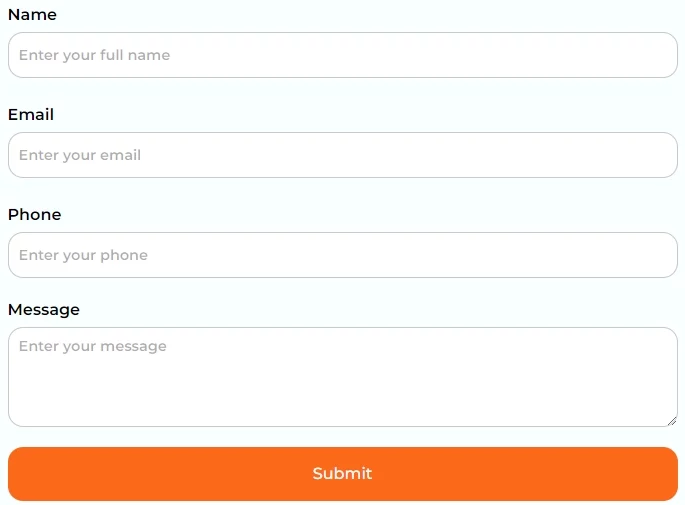Click the 'Enter your email' placeholder text
Screen dimensions: 685x505
(80, 155)
